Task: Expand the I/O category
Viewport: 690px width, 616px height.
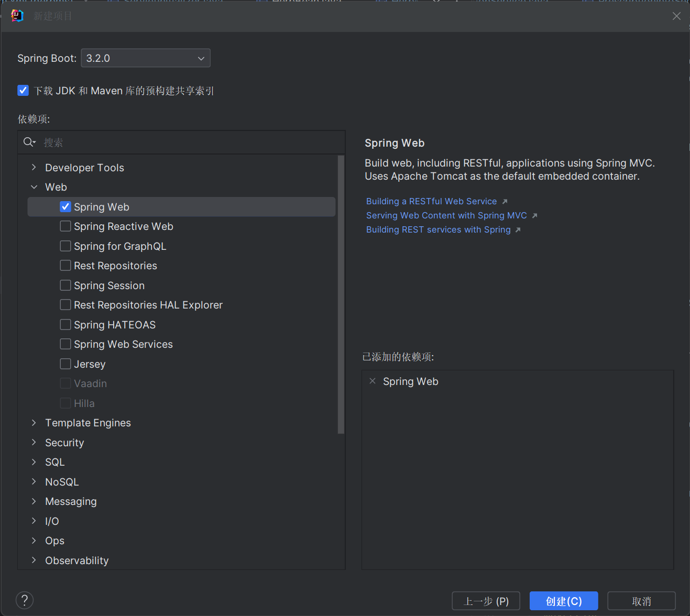Action: [x=34, y=521]
